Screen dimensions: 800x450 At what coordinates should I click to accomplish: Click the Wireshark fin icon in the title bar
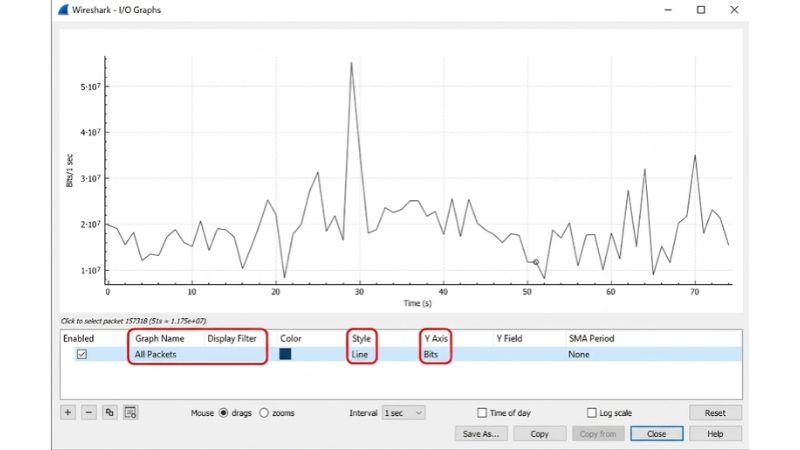pyautogui.click(x=63, y=10)
